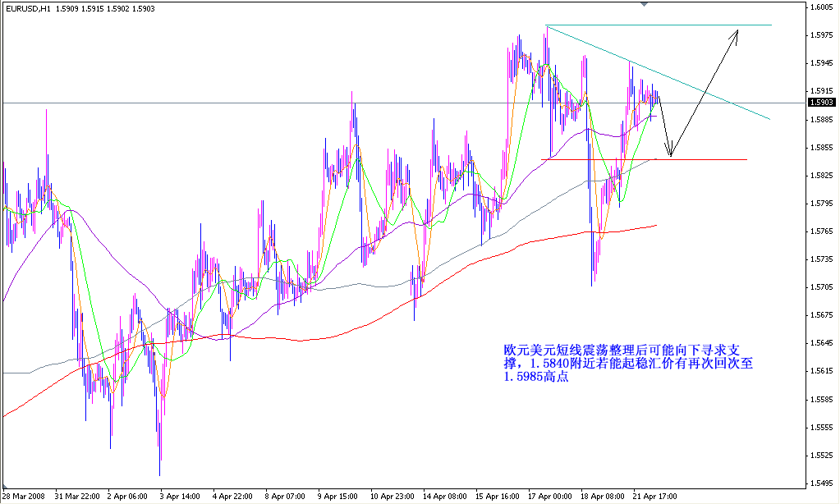Click the 1.6005 price axis label
840x504 pixels.
pos(822,7)
